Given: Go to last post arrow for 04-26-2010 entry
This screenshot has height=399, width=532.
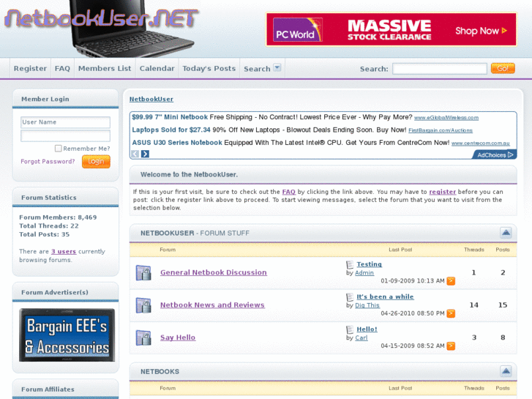Looking at the screenshot, I should coord(451,313).
